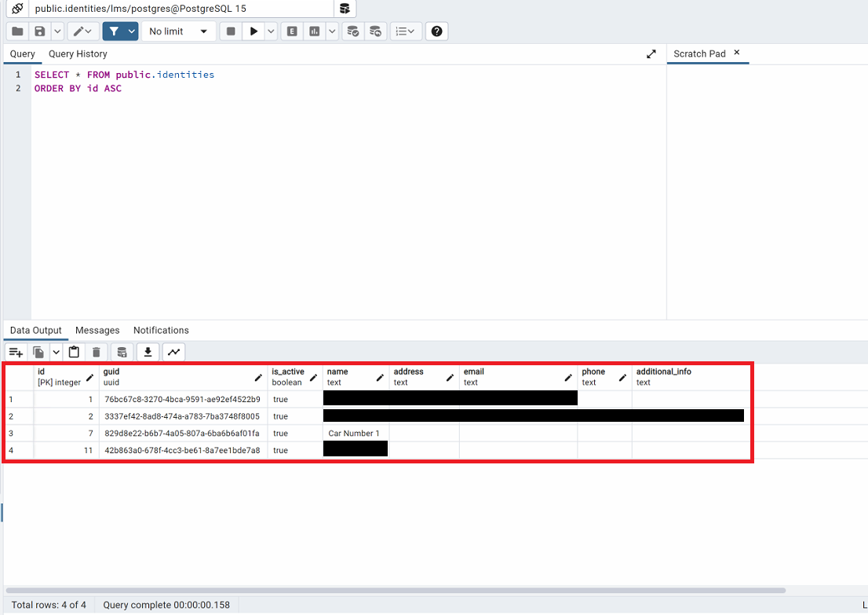Image resolution: width=868 pixels, height=615 pixels.
Task: Toggle the connection status icon
Action: pos(17,9)
